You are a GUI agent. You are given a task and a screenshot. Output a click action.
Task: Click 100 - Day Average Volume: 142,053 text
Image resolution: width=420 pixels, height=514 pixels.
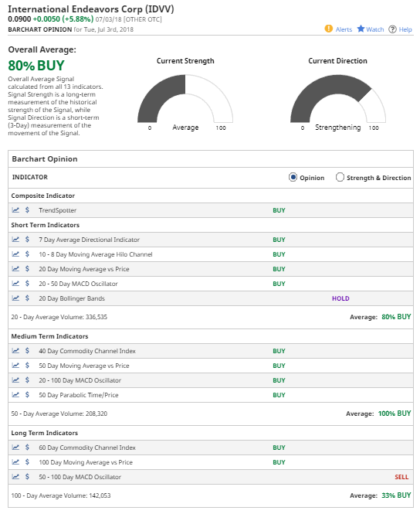click(x=61, y=495)
